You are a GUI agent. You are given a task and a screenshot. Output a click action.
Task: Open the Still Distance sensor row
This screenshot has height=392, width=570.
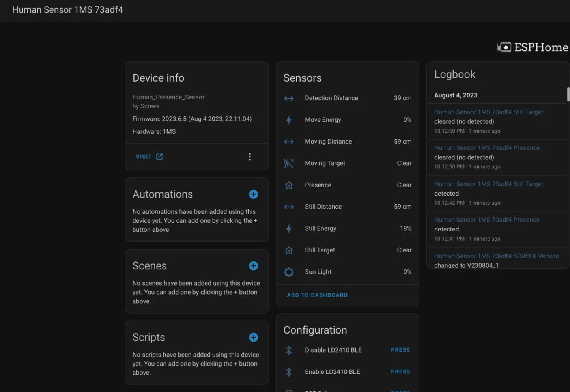click(x=347, y=207)
